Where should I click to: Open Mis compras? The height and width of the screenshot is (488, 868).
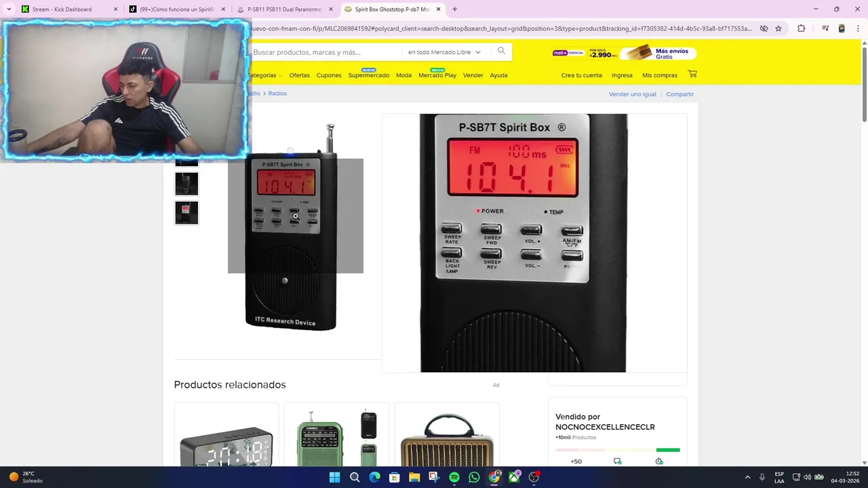click(x=660, y=75)
